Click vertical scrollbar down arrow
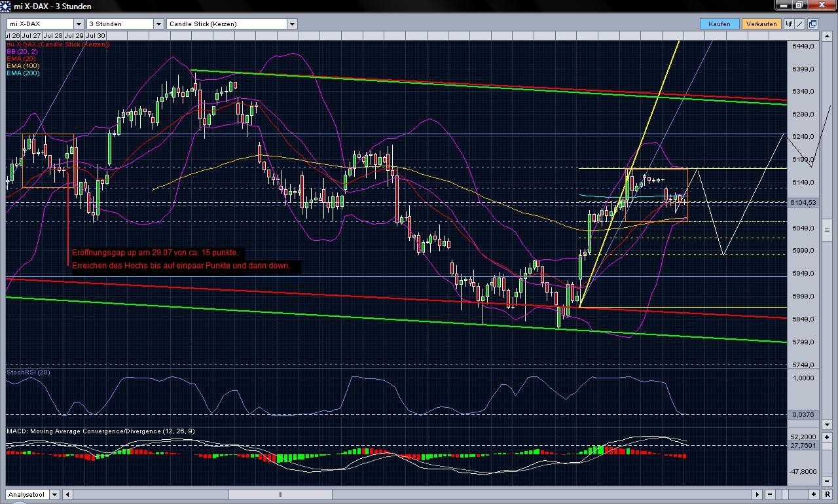 click(828, 424)
